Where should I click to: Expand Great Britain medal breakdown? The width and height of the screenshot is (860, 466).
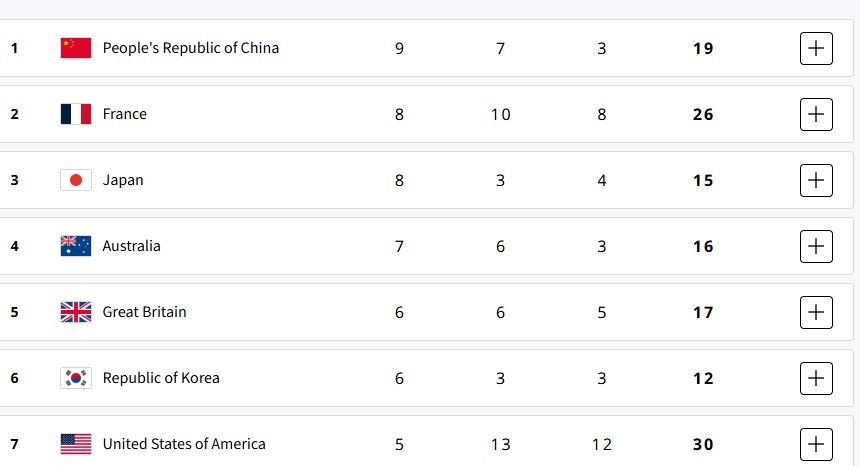coord(816,312)
